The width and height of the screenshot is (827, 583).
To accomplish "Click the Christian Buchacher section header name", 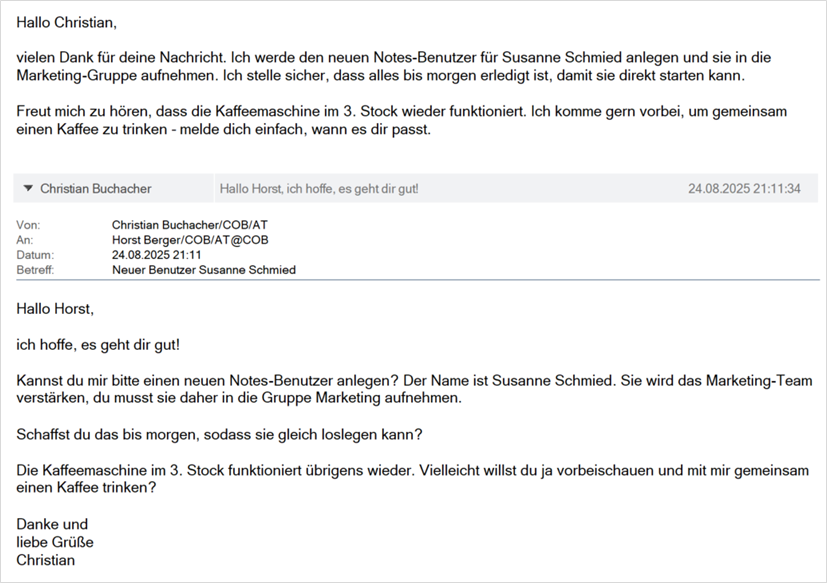I will click(x=96, y=188).
